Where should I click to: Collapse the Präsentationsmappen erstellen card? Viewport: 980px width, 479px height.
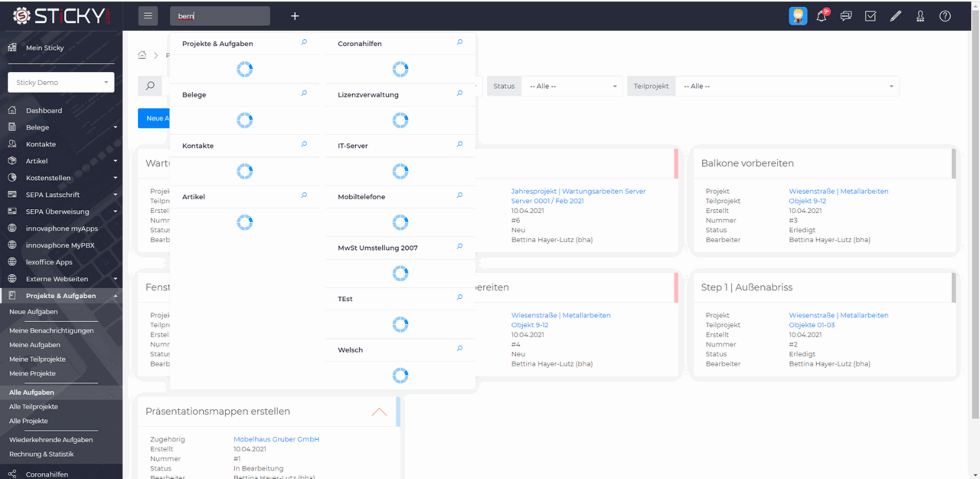tap(379, 412)
